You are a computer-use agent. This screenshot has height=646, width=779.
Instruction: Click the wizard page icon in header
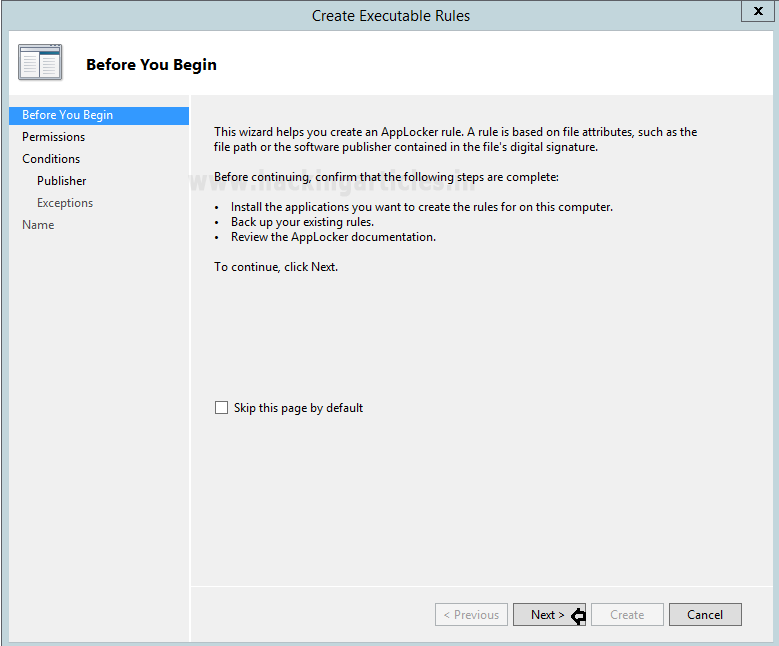tap(40, 62)
